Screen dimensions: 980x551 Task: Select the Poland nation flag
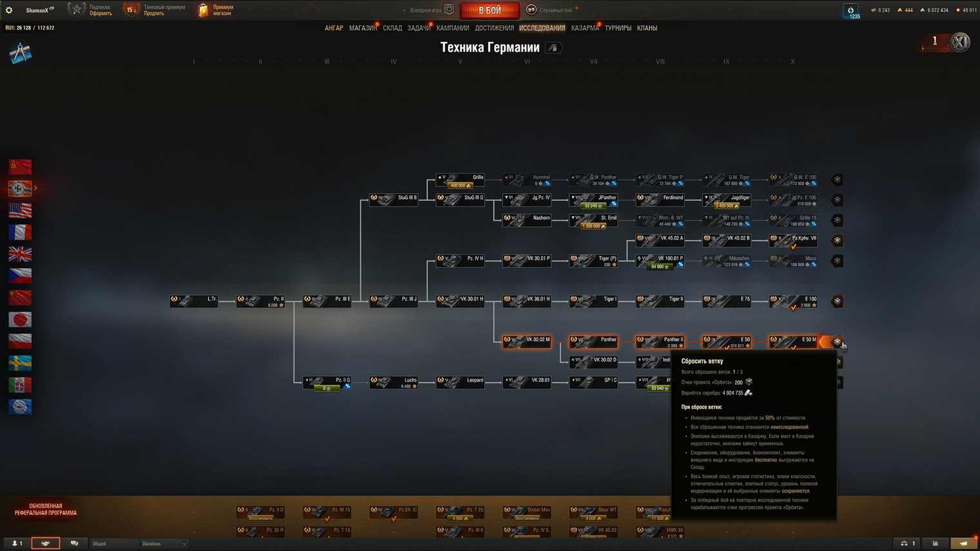[x=20, y=341]
